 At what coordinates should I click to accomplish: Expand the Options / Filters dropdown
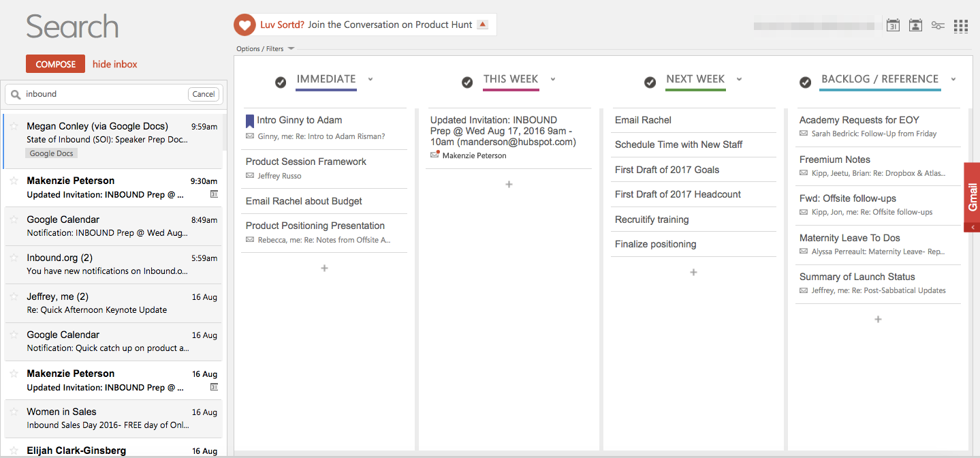point(291,48)
